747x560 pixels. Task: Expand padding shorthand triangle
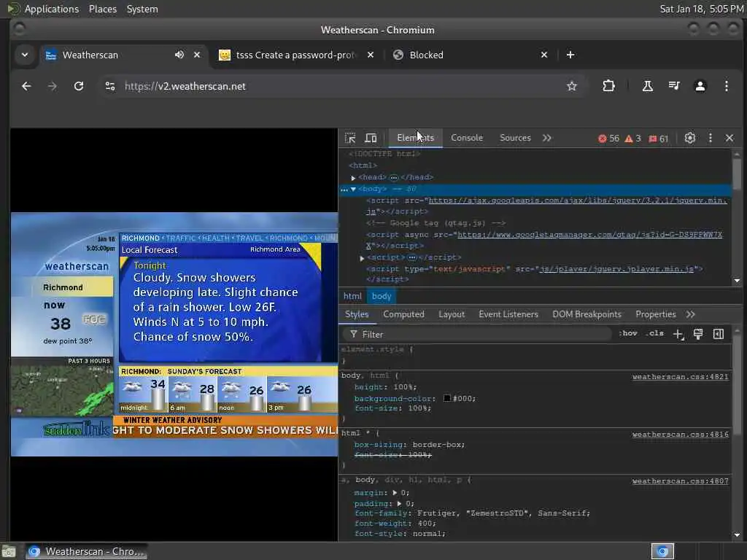(399, 504)
